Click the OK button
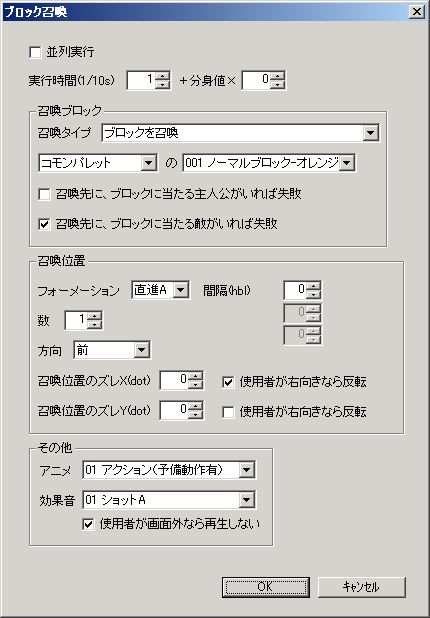This screenshot has height=618, width=430. [x=266, y=587]
